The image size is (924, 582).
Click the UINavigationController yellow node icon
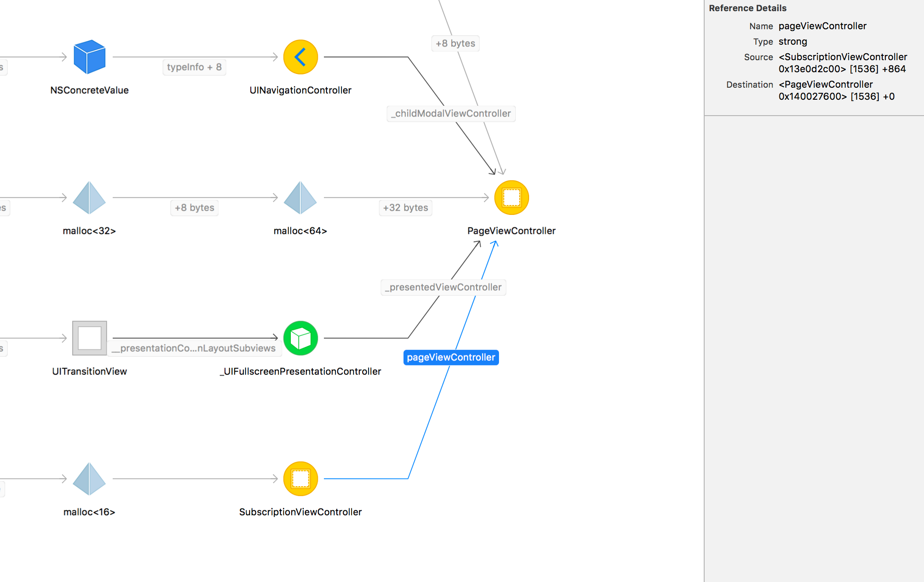tap(300, 57)
